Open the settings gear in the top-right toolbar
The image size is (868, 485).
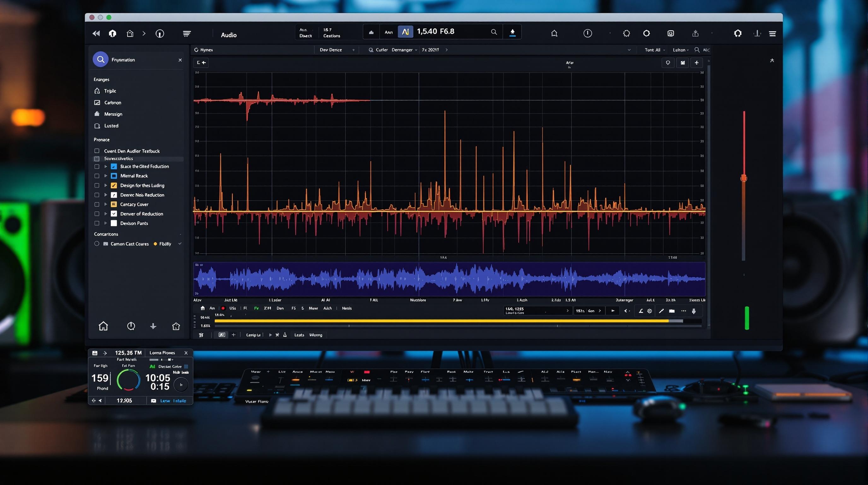626,33
